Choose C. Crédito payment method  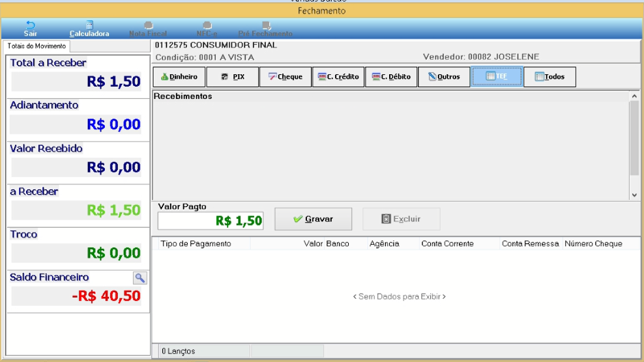pos(338,77)
